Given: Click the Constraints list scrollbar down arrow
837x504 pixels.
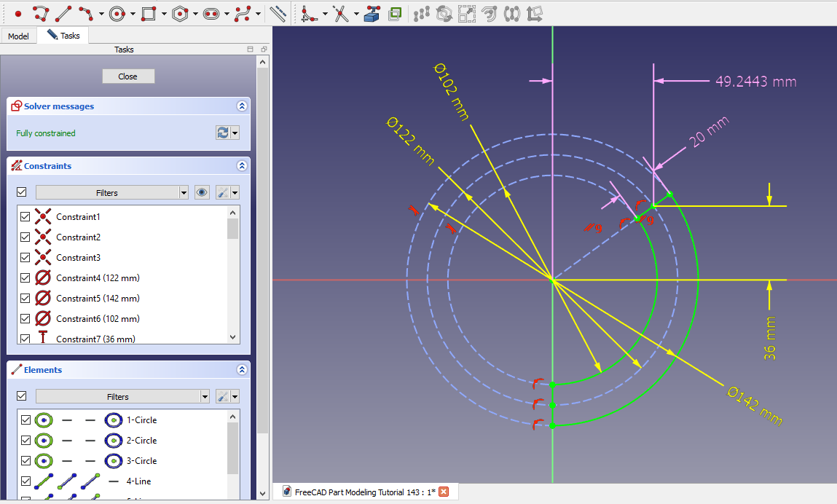Looking at the screenshot, I should click(x=233, y=337).
